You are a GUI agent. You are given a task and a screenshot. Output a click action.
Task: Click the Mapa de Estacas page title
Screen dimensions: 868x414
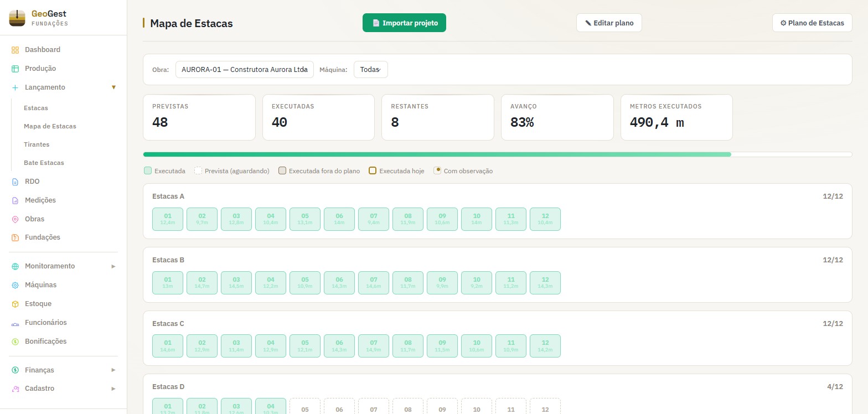pyautogui.click(x=192, y=23)
